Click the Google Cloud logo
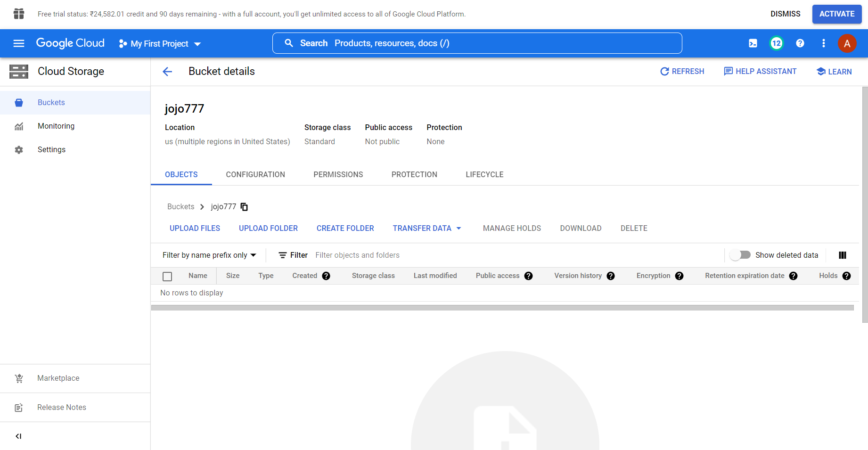The width and height of the screenshot is (868, 450). tap(70, 43)
